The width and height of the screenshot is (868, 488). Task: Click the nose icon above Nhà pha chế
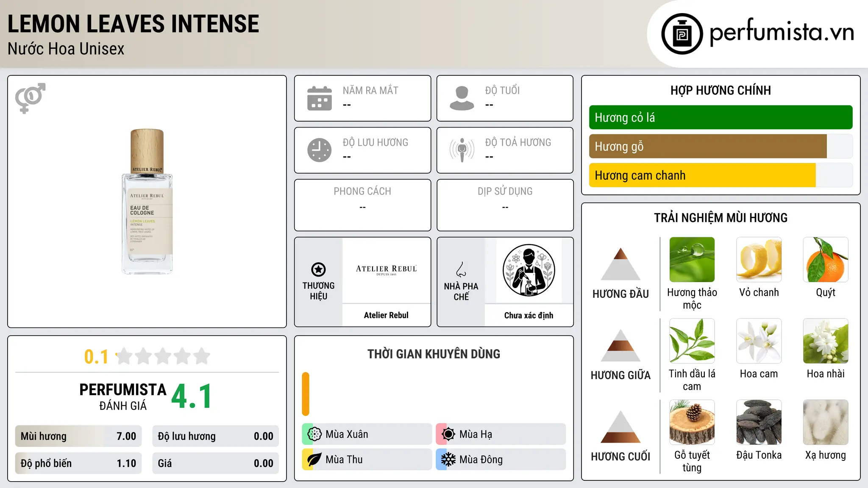coord(461,269)
